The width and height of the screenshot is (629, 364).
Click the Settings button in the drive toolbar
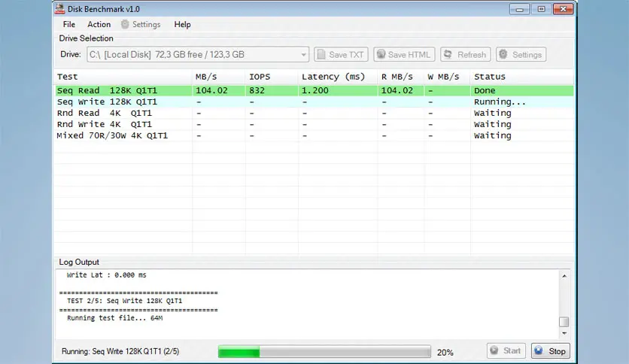tap(521, 54)
